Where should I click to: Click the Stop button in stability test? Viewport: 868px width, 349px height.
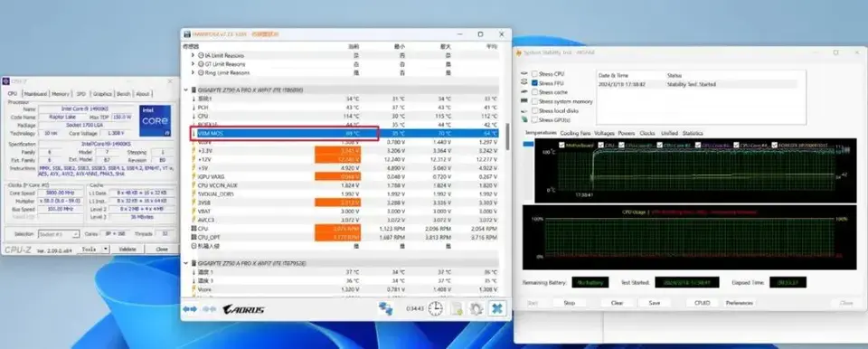[569, 303]
